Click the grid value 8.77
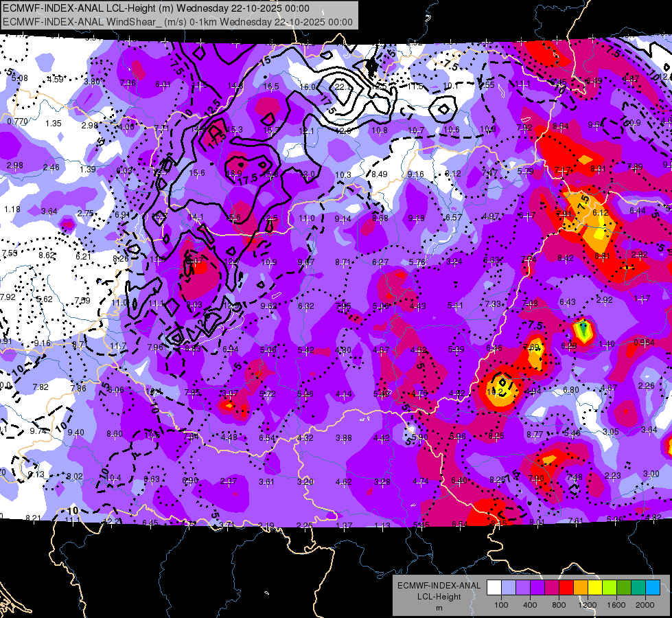 (x=535, y=435)
